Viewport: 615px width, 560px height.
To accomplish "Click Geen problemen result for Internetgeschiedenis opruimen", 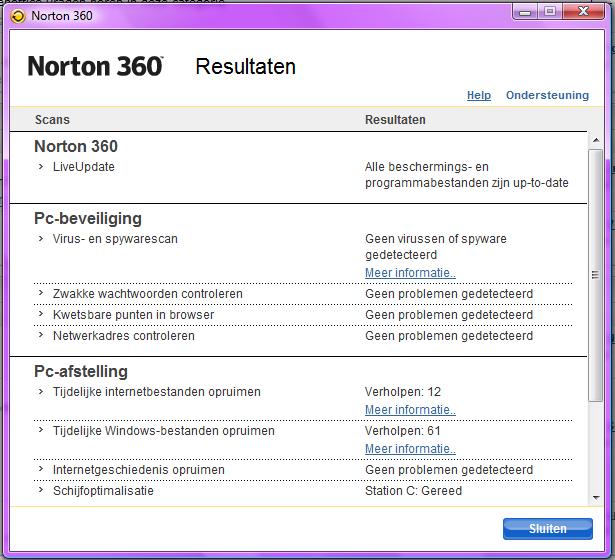I will [x=449, y=470].
